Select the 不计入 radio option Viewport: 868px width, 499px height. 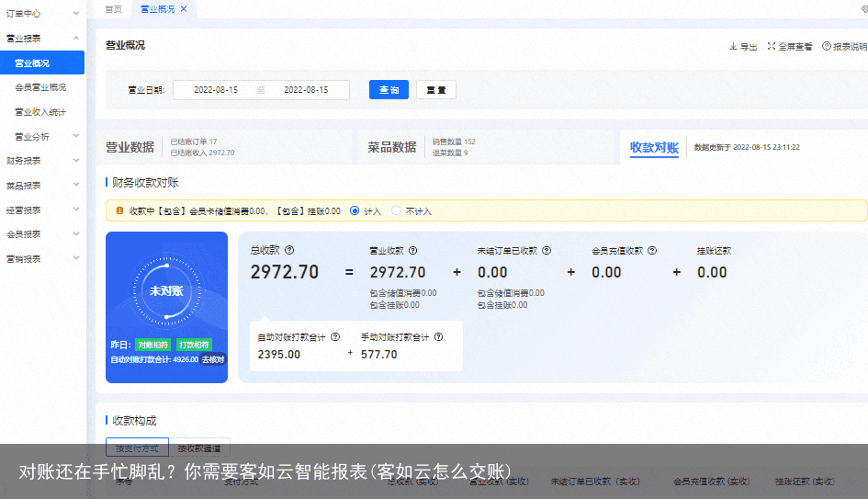pyautogui.click(x=396, y=211)
